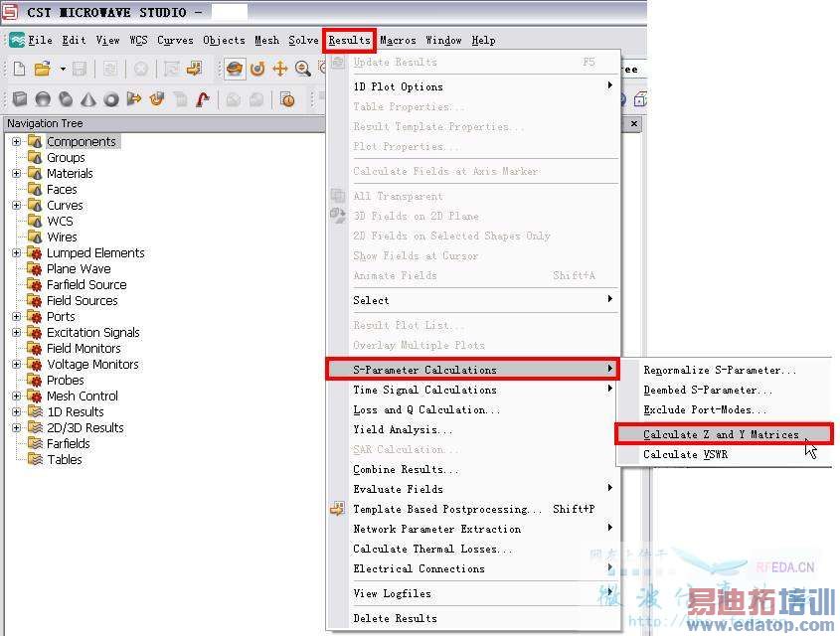Create a Sphere shape
This screenshot has width=840, height=636.
pyautogui.click(x=43, y=99)
